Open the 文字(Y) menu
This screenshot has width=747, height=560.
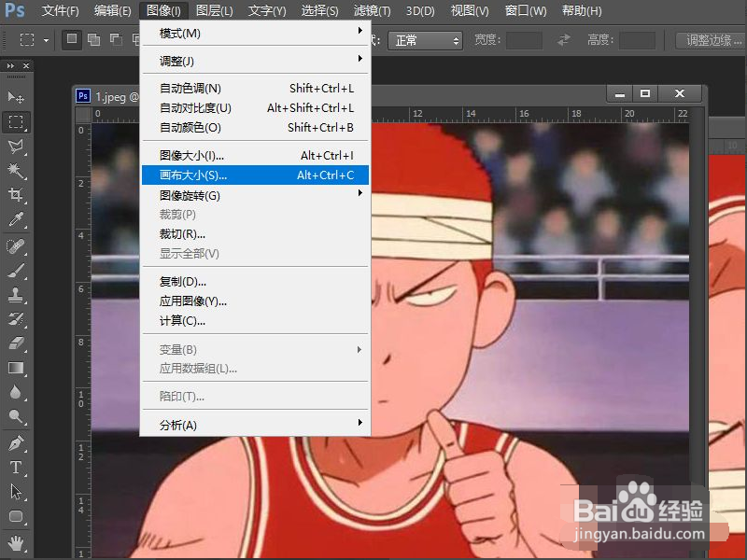(x=267, y=10)
